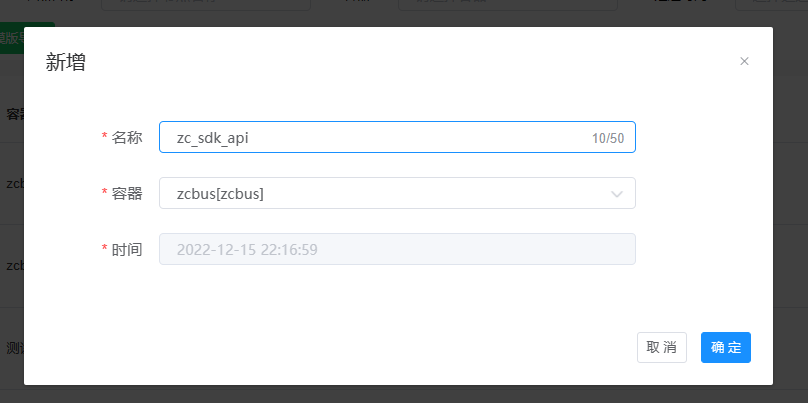The image size is (808, 403).
Task: Click the dimmed 测试 row at bottom left
Action: coord(13,348)
